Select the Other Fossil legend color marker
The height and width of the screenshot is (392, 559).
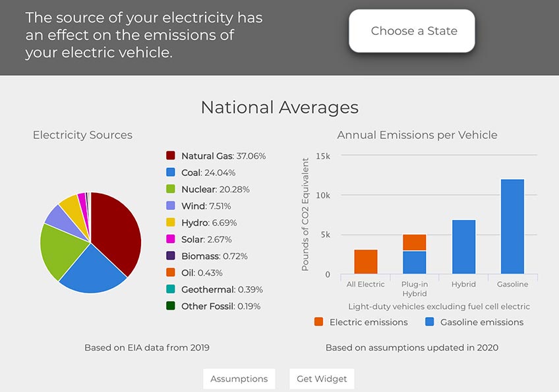(172, 306)
